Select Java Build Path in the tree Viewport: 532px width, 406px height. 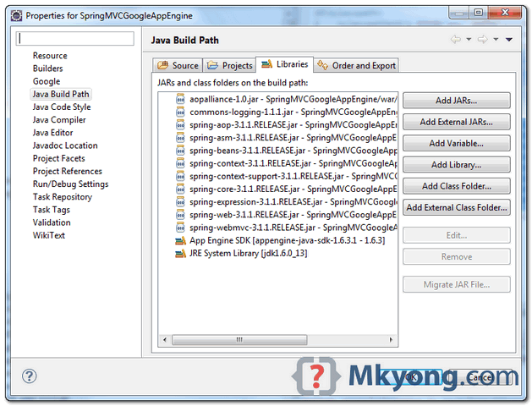click(x=61, y=94)
